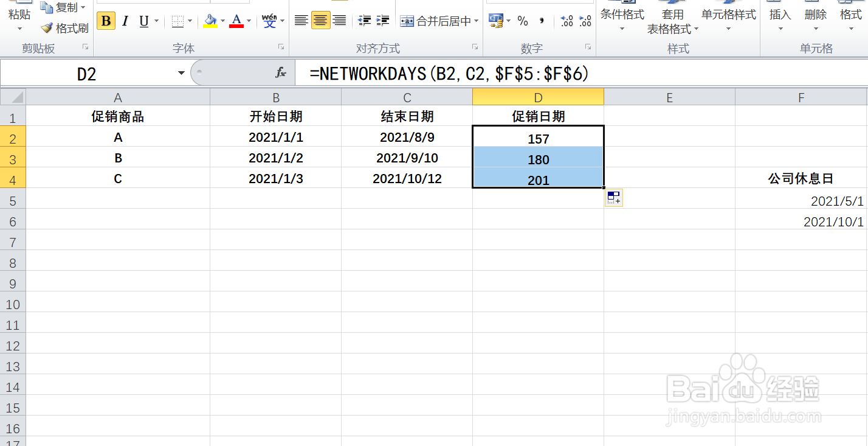868x446 pixels.
Task: Click the fx insert function icon
Action: pyautogui.click(x=280, y=74)
